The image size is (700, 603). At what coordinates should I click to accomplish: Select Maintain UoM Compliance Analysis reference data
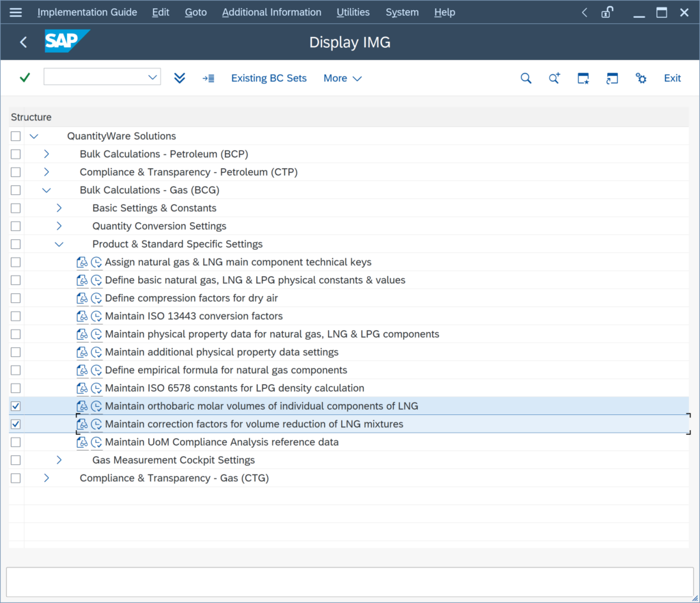[x=222, y=442]
